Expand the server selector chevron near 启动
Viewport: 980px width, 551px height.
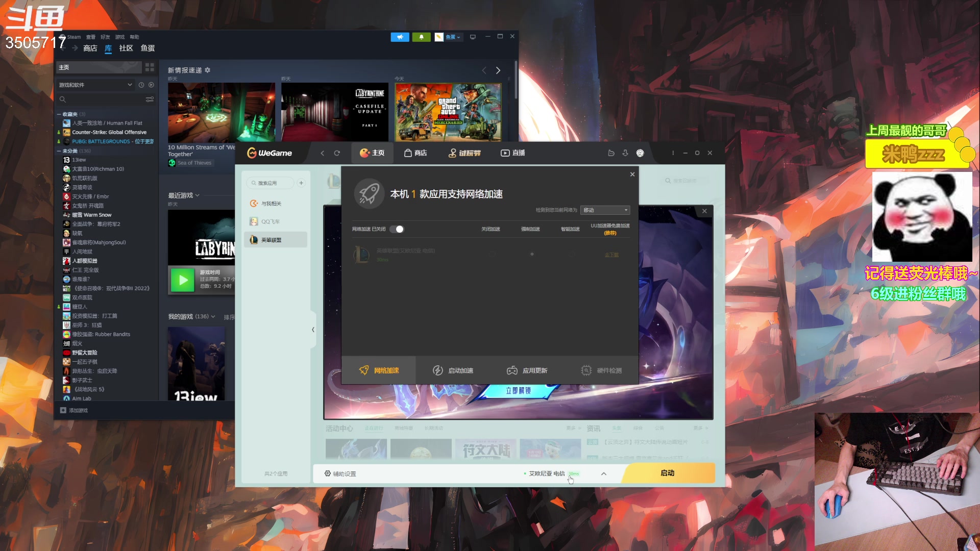(x=604, y=474)
